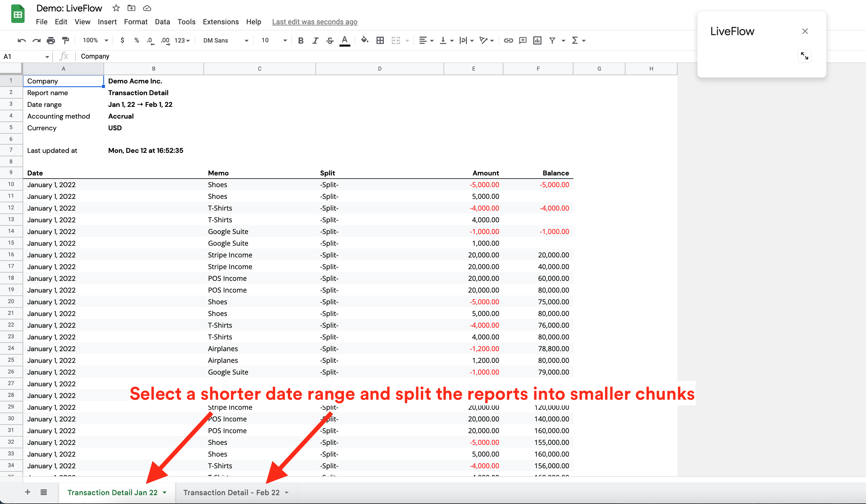Open the more number formats dropdown
This screenshot has width=866, height=504.
point(182,40)
